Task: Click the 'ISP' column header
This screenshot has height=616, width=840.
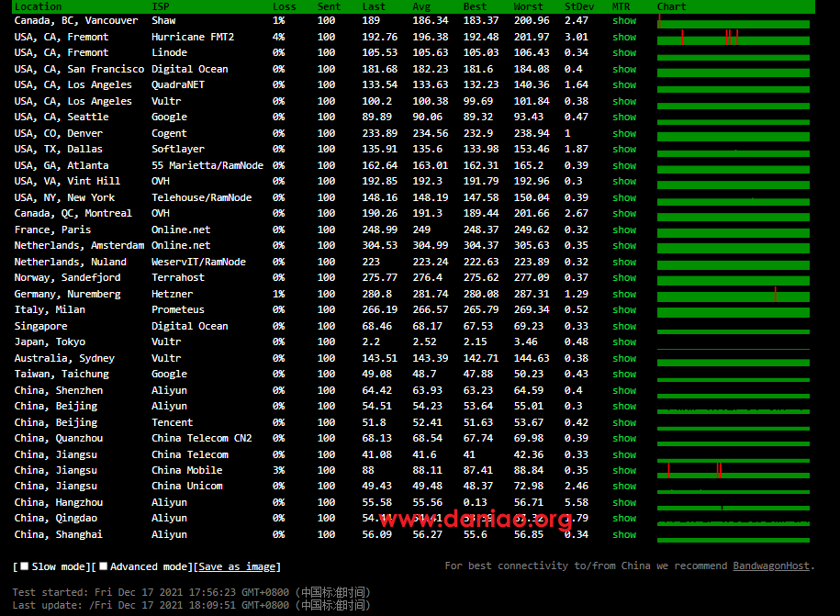Action: click(160, 6)
